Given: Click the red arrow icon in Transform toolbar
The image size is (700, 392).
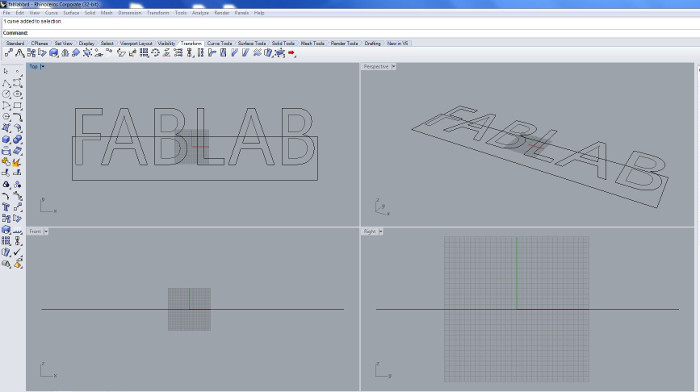Looking at the screenshot, I should pos(292,53).
